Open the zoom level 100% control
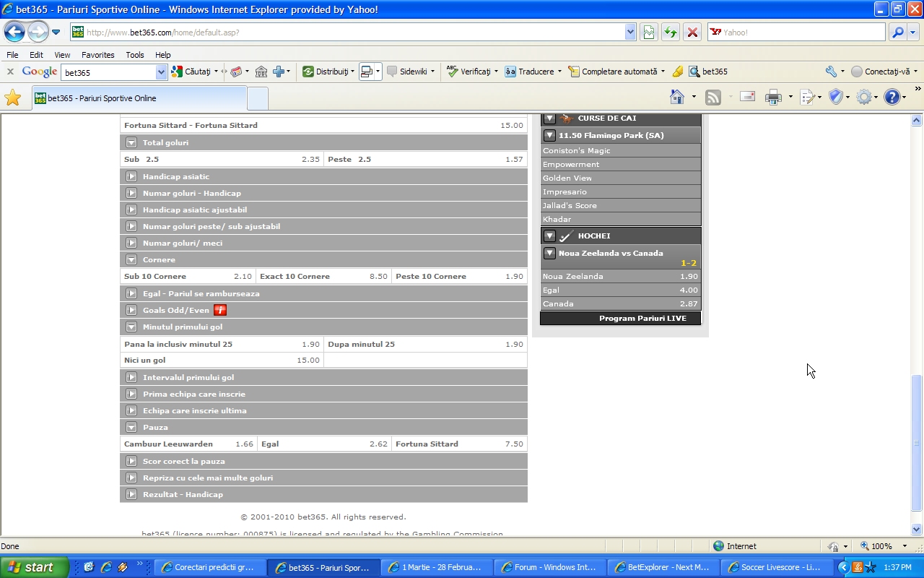924x578 pixels. click(884, 546)
